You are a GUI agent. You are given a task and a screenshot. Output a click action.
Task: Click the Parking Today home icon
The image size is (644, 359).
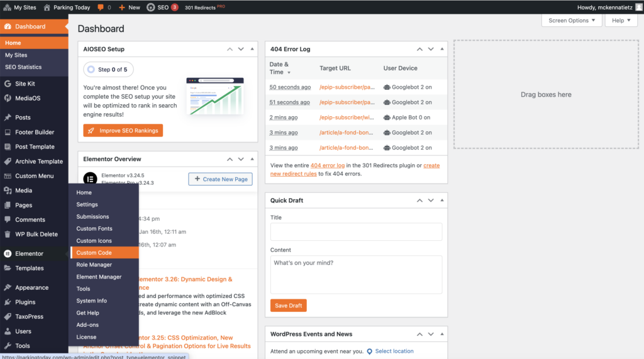tap(47, 8)
